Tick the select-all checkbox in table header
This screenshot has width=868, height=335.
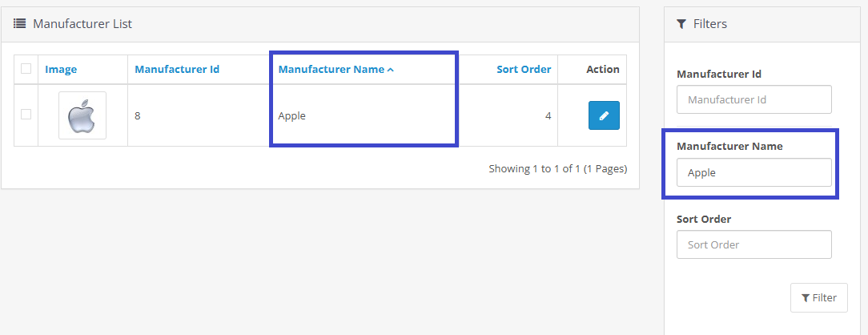(x=26, y=69)
